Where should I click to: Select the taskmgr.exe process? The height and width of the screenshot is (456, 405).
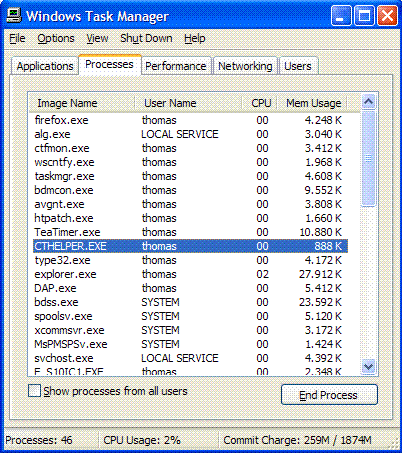click(x=190, y=176)
